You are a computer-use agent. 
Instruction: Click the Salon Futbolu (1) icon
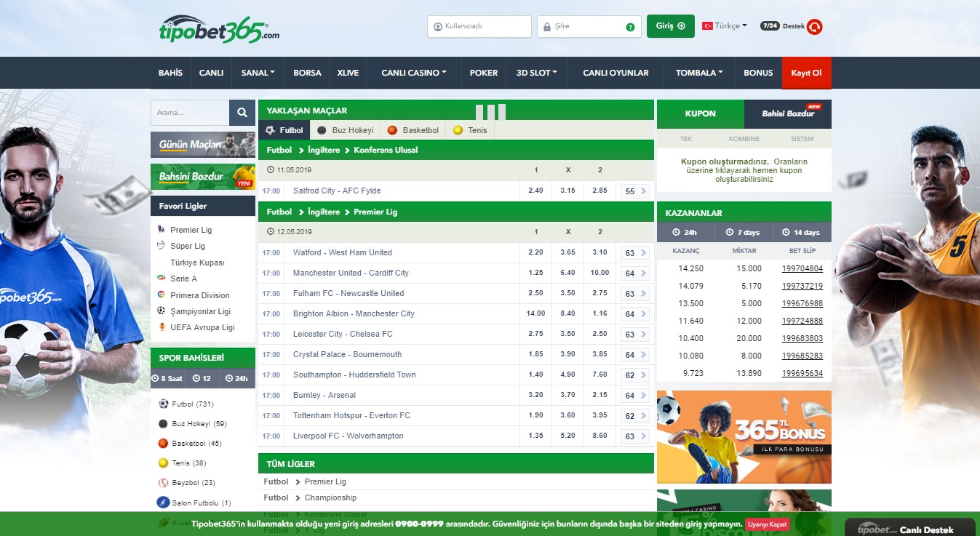tap(163, 502)
